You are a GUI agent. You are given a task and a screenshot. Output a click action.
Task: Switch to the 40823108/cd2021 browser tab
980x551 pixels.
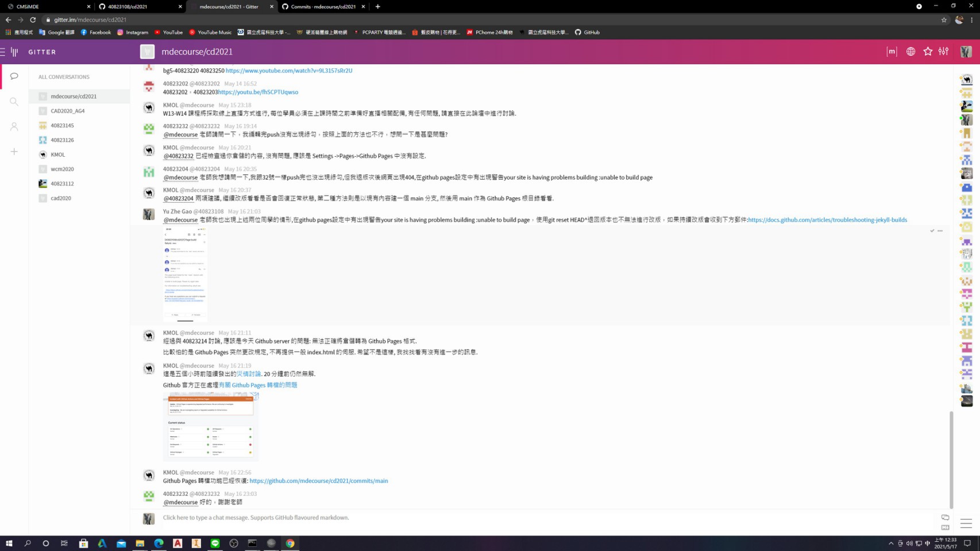click(x=139, y=6)
